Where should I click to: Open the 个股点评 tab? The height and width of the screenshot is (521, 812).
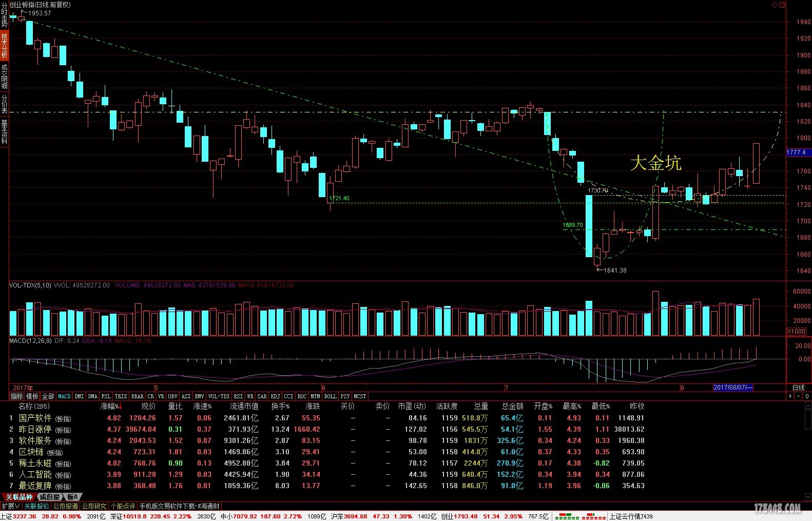point(123,506)
